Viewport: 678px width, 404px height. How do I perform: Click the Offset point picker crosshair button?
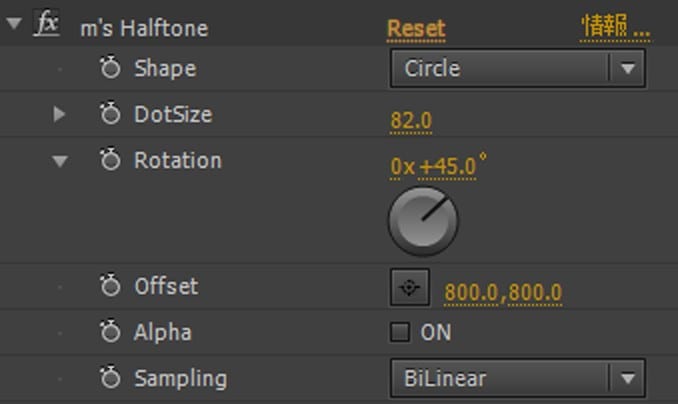tap(409, 288)
